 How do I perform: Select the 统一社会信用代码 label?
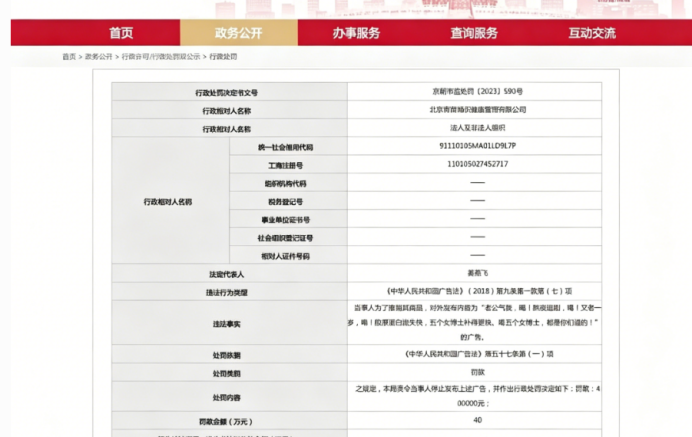coord(286,147)
